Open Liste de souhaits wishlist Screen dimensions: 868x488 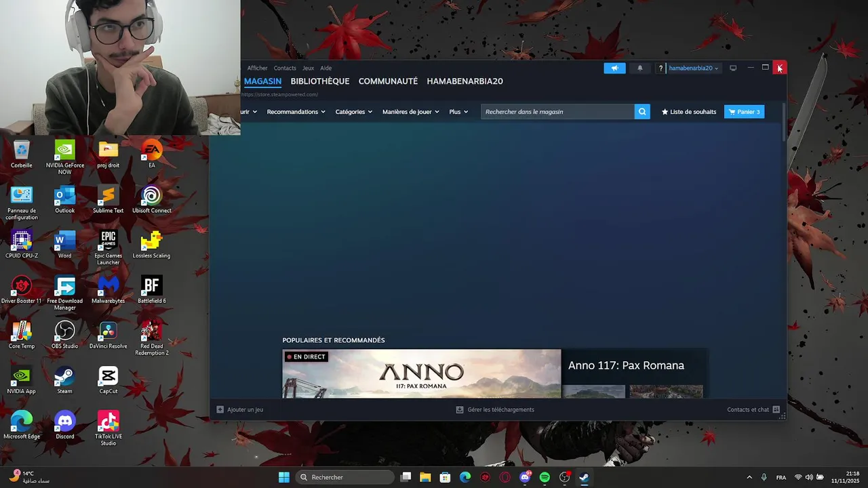[x=689, y=112]
